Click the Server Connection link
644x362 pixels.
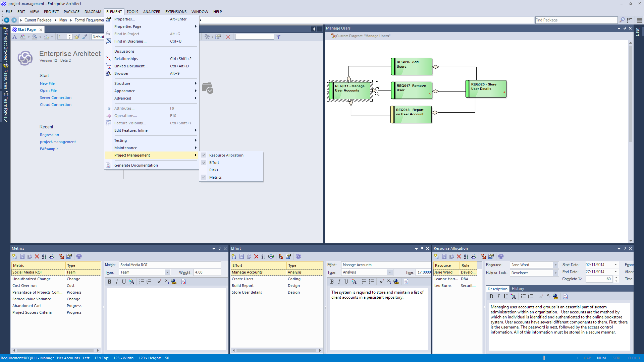tap(56, 98)
